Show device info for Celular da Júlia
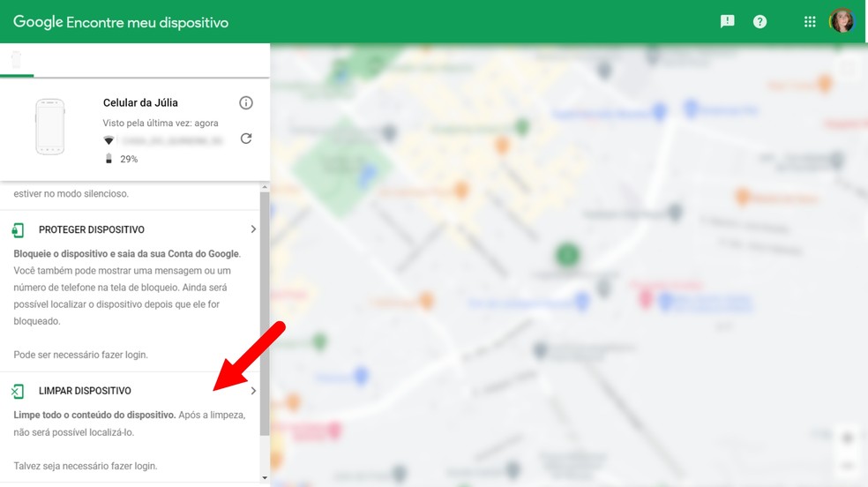The height and width of the screenshot is (487, 868). click(x=246, y=102)
